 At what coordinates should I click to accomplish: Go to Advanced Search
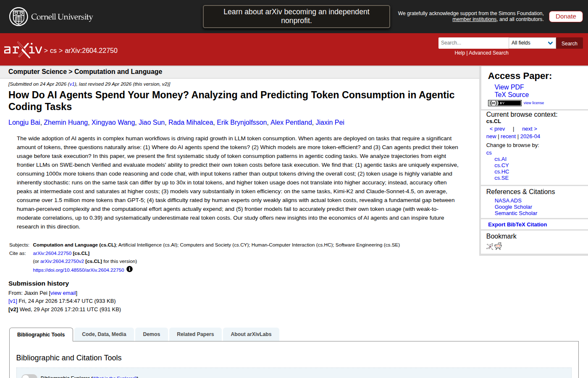[x=488, y=53]
